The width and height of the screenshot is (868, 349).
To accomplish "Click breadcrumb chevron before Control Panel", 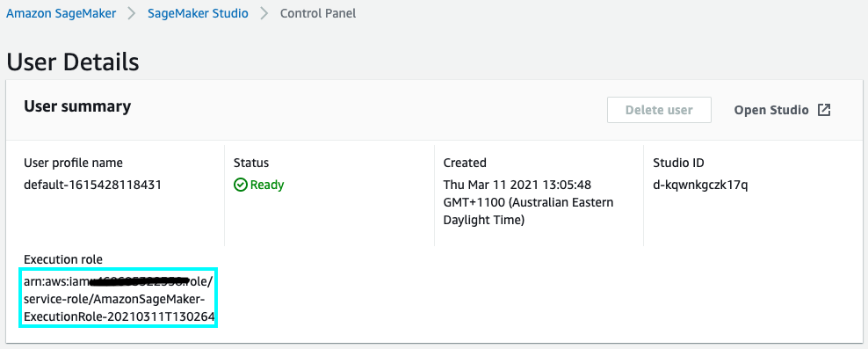I will pos(264,13).
